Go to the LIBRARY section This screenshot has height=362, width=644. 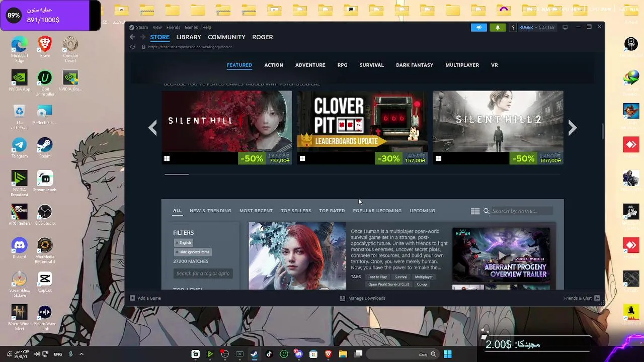tap(189, 37)
